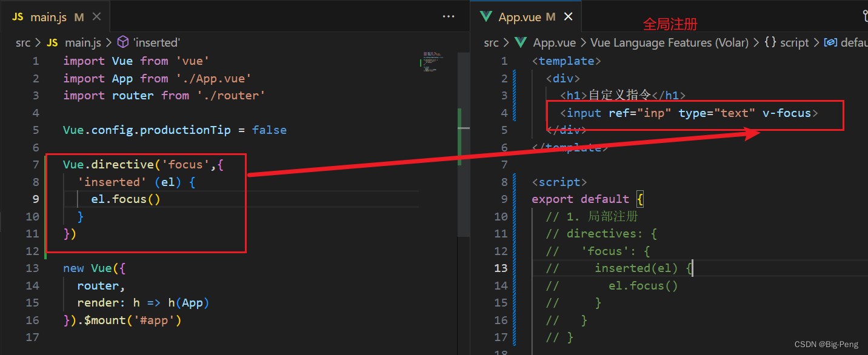The height and width of the screenshot is (355, 868).
Task: Open src folder breadcrumb above App.vue
Action: 492,42
